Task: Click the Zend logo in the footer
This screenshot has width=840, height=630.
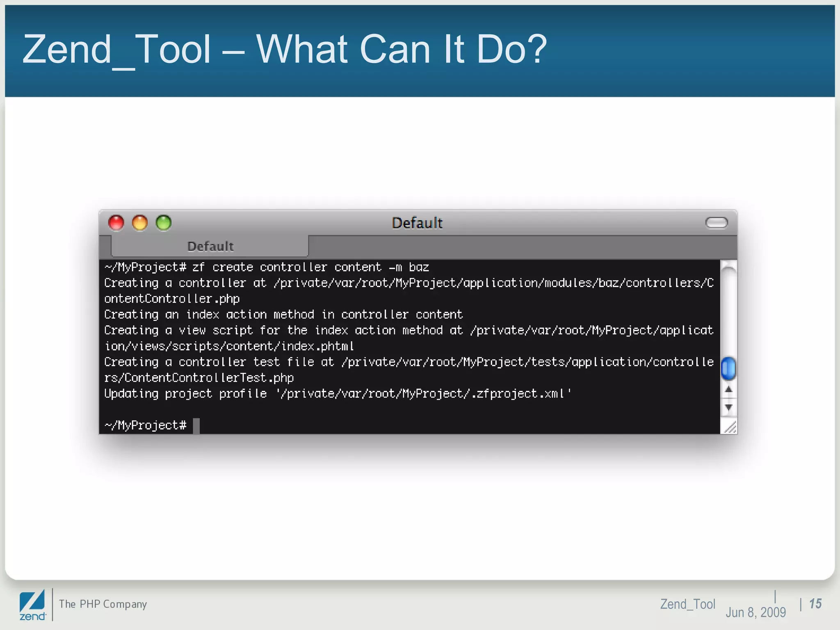Action: pyautogui.click(x=32, y=605)
